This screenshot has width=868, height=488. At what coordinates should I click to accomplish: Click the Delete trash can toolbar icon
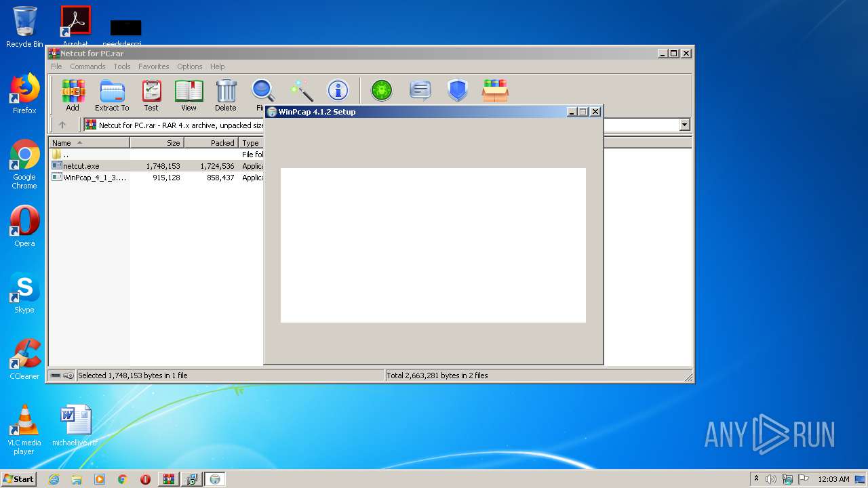226,95
